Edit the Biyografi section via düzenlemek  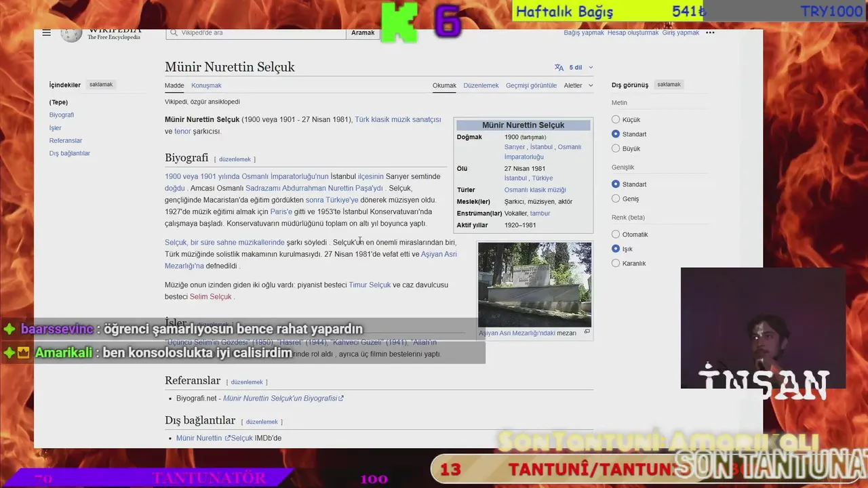[x=235, y=159]
